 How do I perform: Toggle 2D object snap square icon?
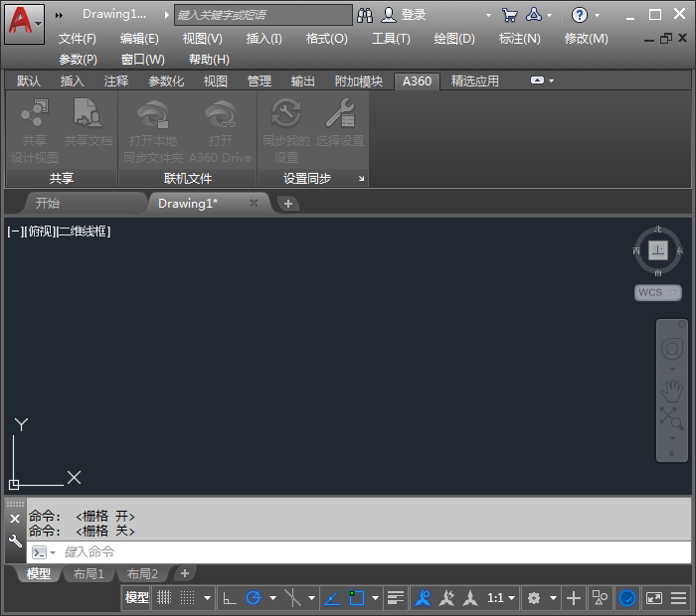pyautogui.click(x=356, y=598)
